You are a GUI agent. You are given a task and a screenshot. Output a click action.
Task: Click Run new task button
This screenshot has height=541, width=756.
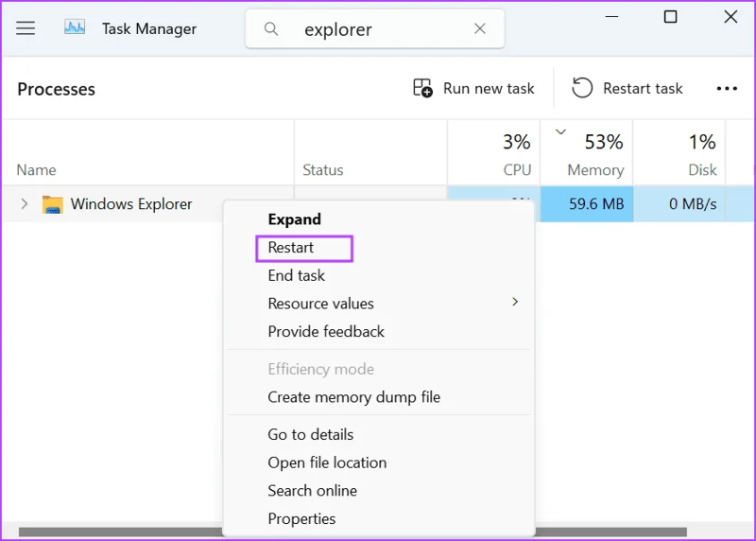point(473,88)
